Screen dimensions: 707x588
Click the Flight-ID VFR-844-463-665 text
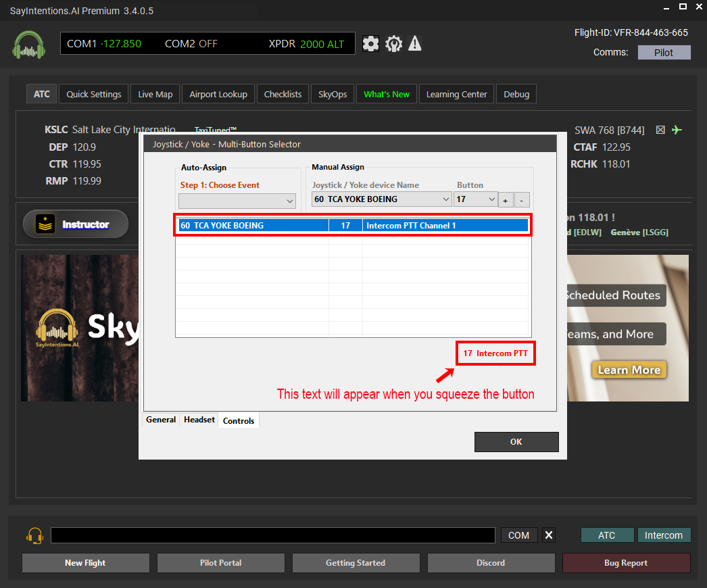[631, 32]
